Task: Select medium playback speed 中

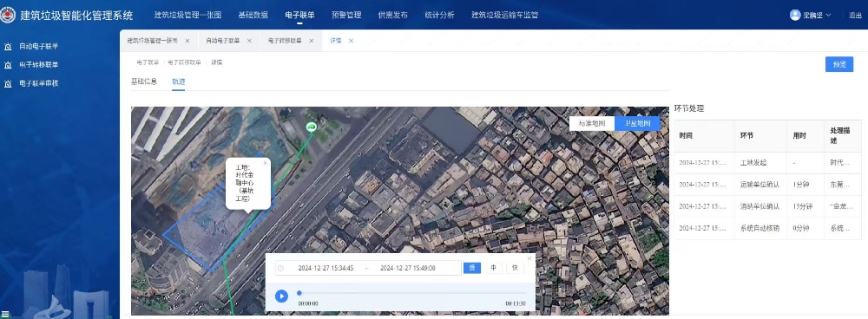Action: (x=493, y=268)
